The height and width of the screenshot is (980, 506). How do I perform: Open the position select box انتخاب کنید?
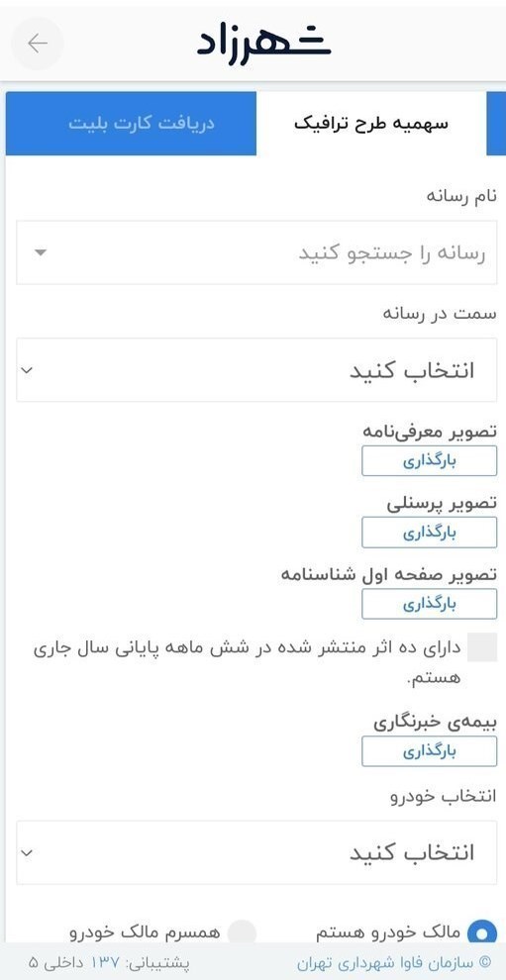(x=256, y=370)
